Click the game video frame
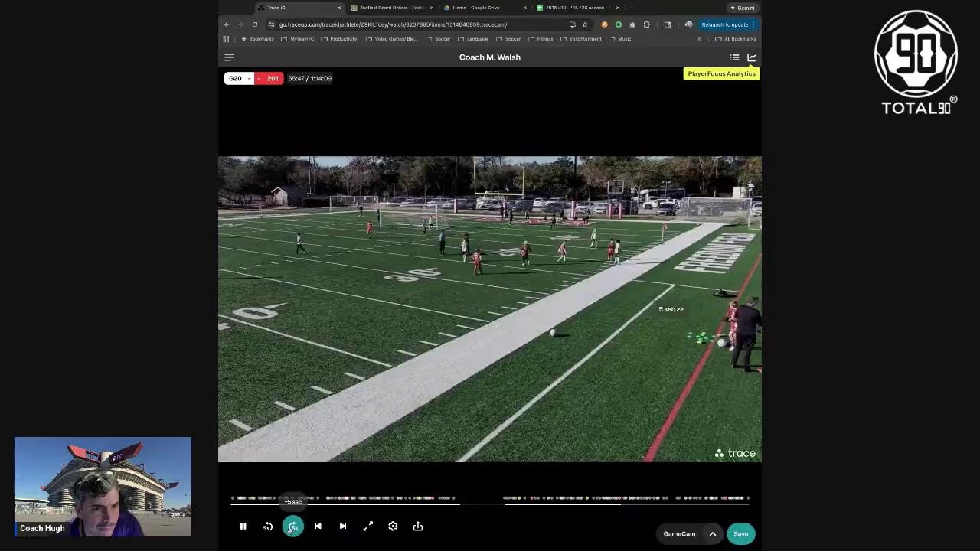 coord(490,309)
